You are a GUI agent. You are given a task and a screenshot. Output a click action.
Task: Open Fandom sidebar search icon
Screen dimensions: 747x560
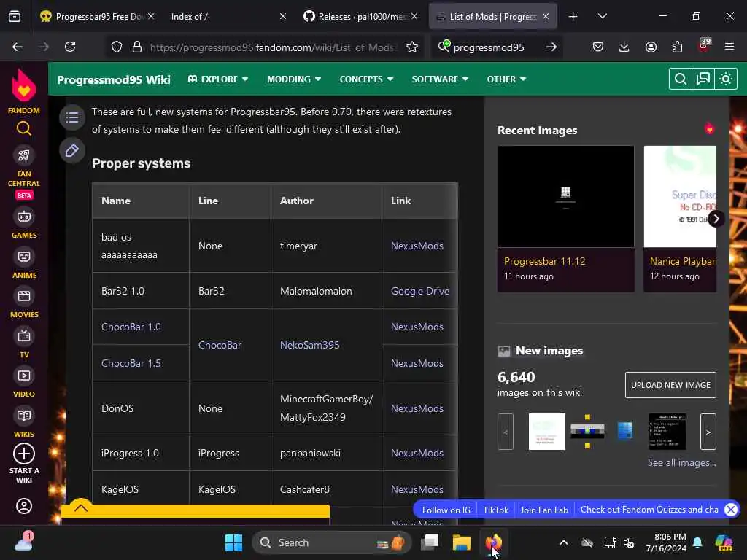click(24, 128)
